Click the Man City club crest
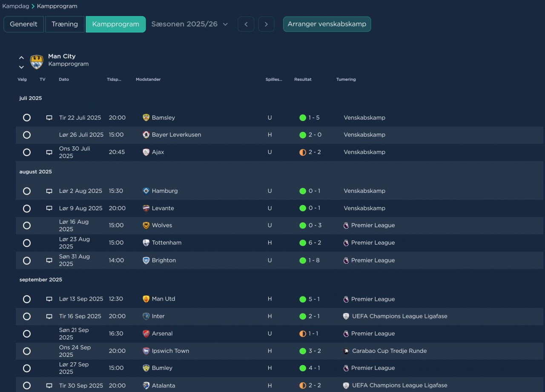The width and height of the screenshot is (545, 392). pyautogui.click(x=37, y=62)
